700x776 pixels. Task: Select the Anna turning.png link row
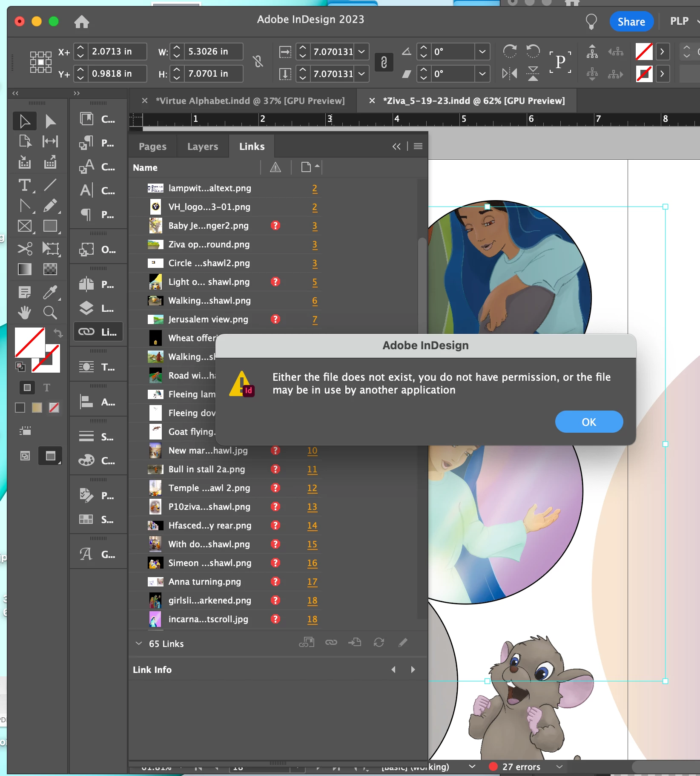(225, 582)
